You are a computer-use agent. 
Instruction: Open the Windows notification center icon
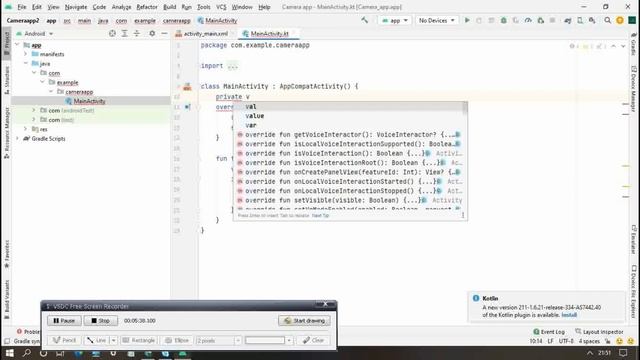pos(623,353)
